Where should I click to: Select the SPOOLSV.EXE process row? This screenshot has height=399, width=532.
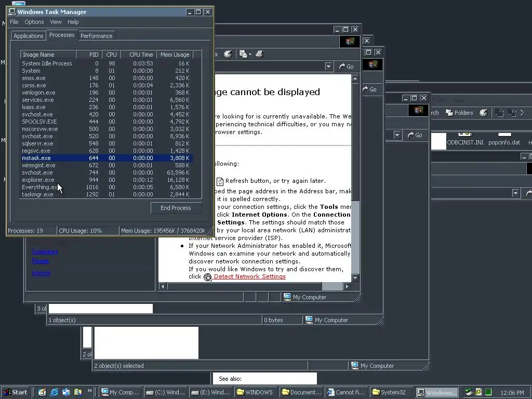click(x=107, y=122)
